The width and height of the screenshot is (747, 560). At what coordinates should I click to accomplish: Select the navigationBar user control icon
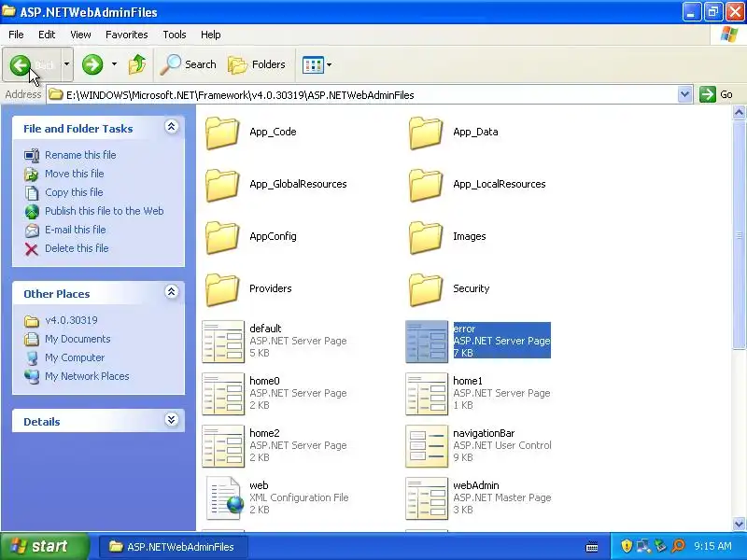pyautogui.click(x=427, y=446)
